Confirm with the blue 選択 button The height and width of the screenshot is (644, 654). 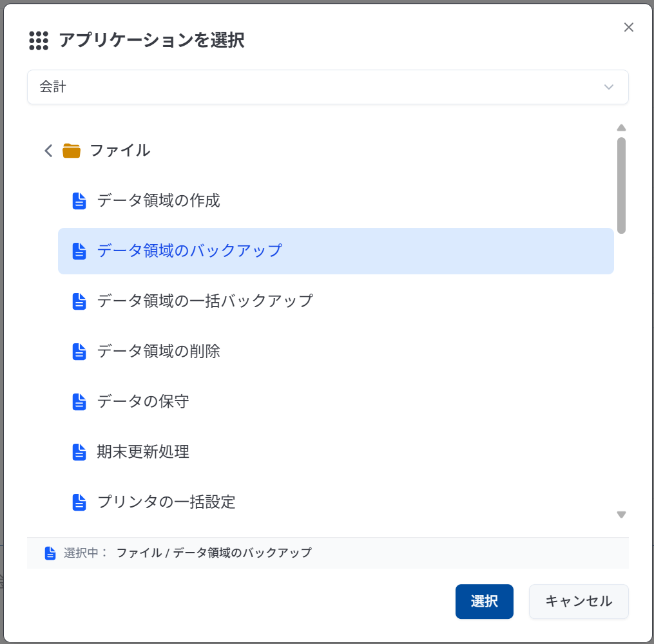tap(484, 601)
